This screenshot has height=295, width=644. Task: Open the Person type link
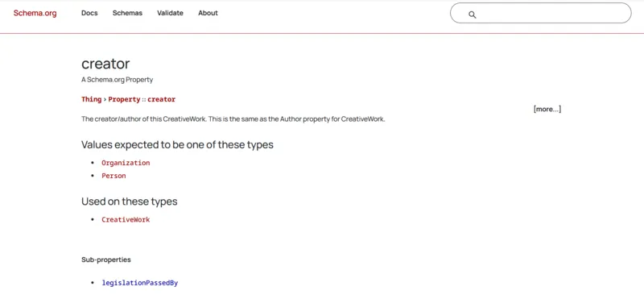(x=114, y=176)
